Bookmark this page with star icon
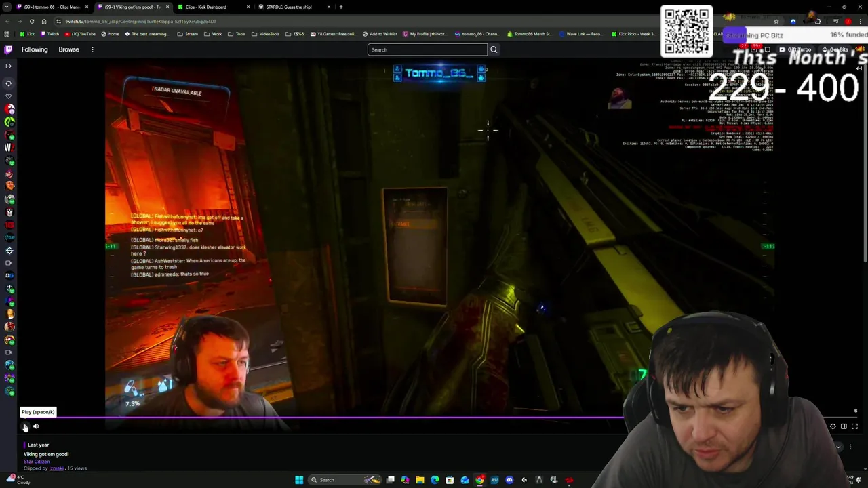Screen dimensions: 868x488 [x=776, y=21]
